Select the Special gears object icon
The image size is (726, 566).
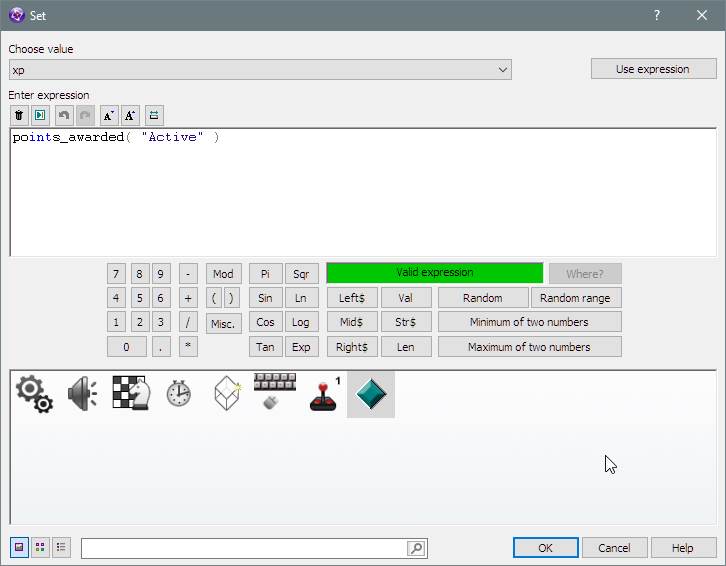pos(35,394)
